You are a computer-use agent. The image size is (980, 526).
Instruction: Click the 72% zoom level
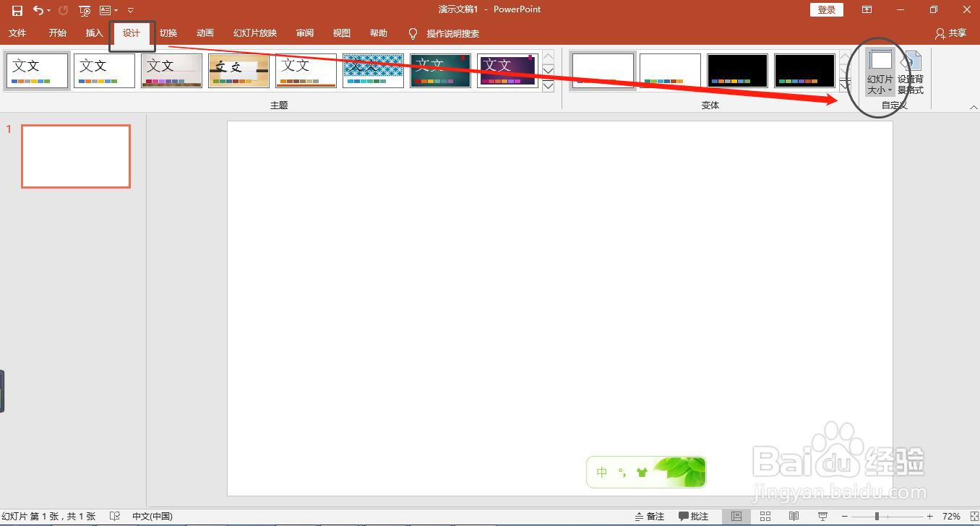[x=952, y=517]
